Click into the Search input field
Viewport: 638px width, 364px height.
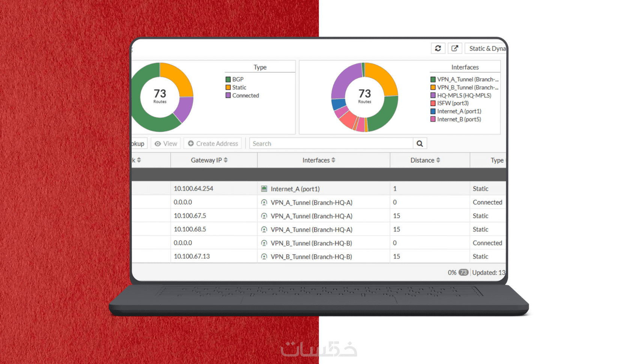tap(331, 143)
